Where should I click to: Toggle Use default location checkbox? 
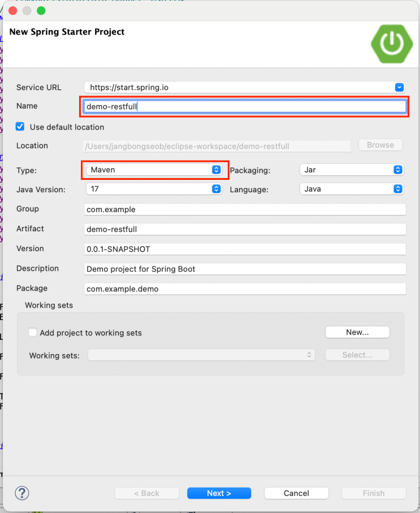coord(20,127)
